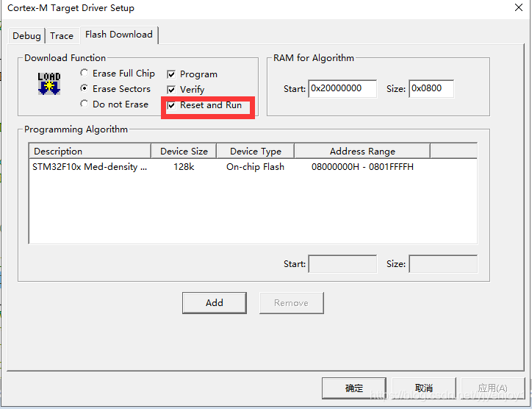Click the LOAD download icon

click(x=49, y=83)
